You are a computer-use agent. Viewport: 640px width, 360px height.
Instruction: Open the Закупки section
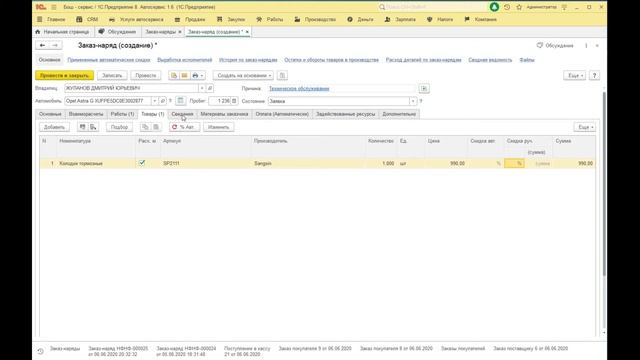click(x=231, y=19)
